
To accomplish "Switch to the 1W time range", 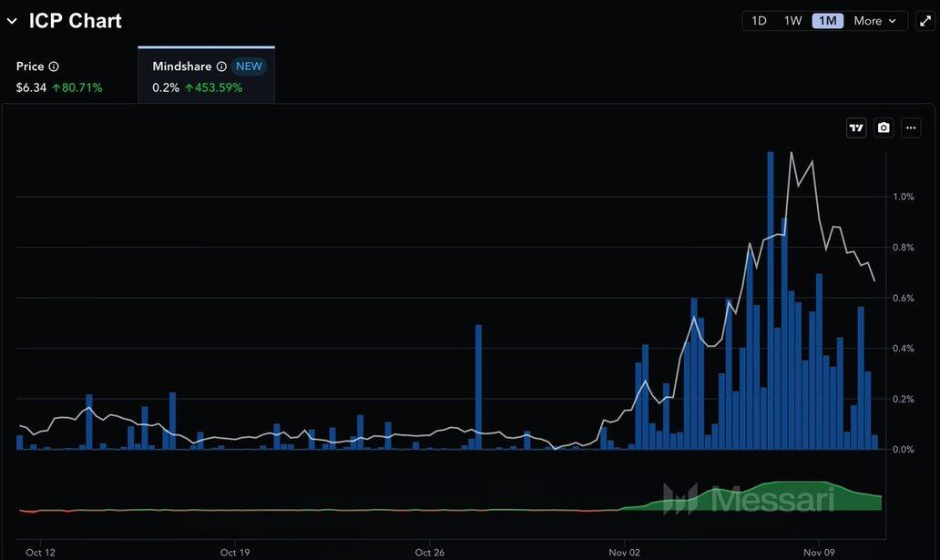I will [792, 21].
